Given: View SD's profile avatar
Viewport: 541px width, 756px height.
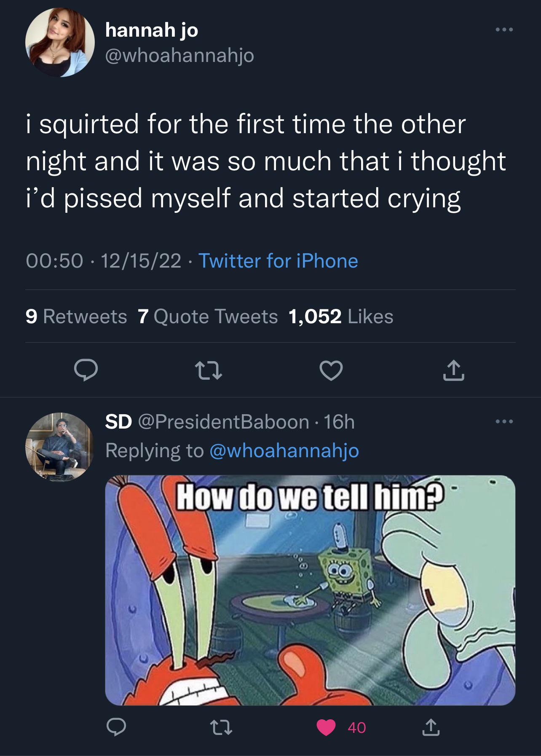Looking at the screenshot, I should click(x=60, y=447).
